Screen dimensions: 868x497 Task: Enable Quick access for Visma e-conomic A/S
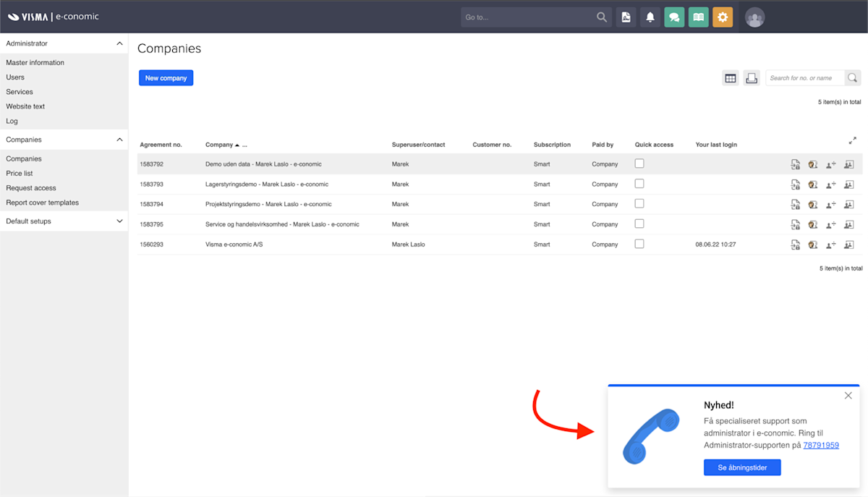click(x=639, y=244)
